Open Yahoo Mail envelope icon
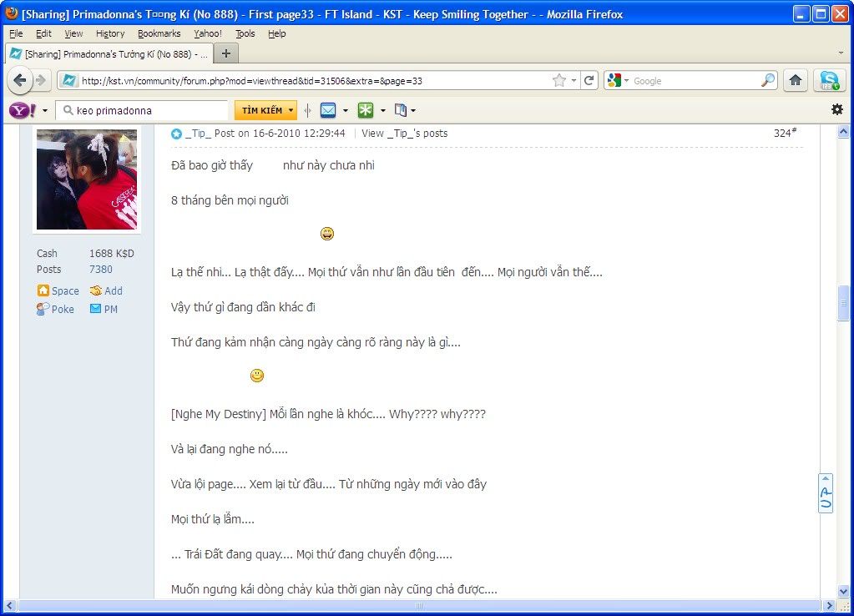The image size is (854, 616). point(328,110)
